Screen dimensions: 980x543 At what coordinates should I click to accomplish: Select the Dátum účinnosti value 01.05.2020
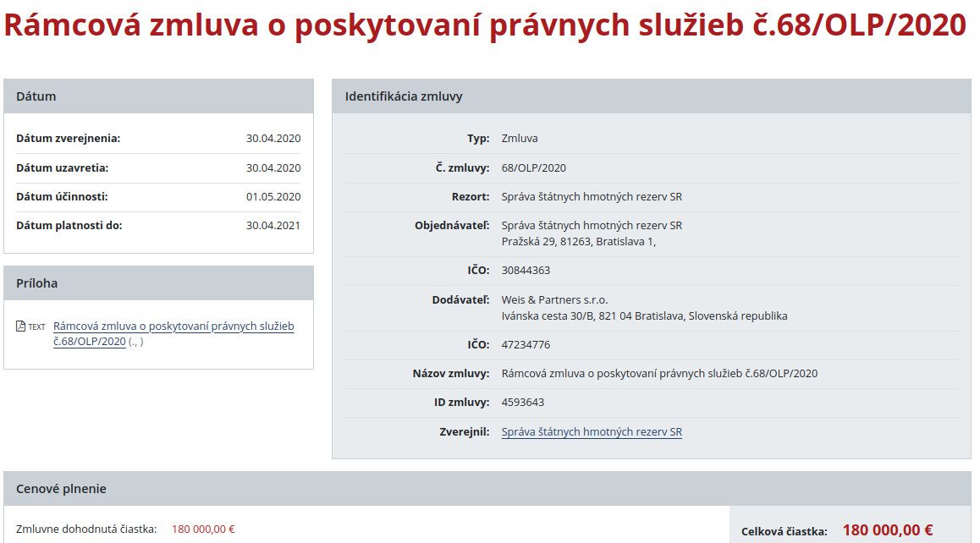(x=273, y=197)
